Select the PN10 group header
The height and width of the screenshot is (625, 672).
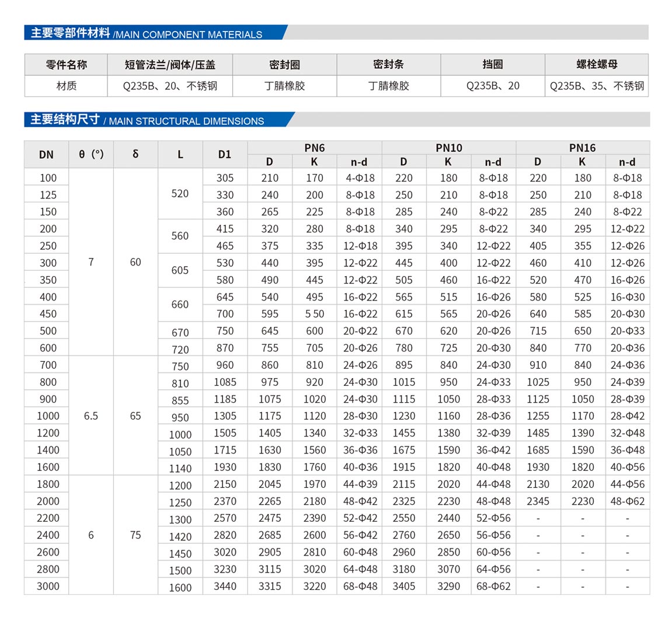[448, 148]
